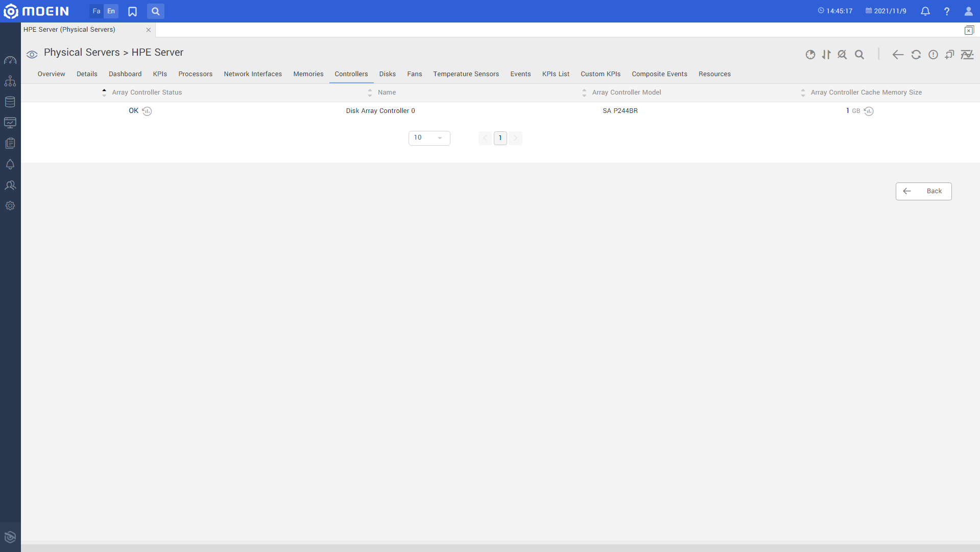The width and height of the screenshot is (980, 552).
Task: Switch language to Fa
Action: coord(97,11)
